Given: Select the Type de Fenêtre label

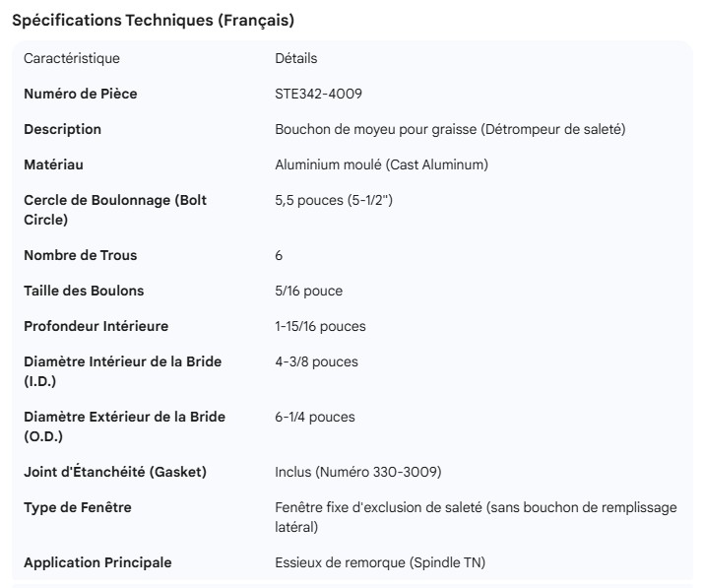Looking at the screenshot, I should [x=78, y=507].
